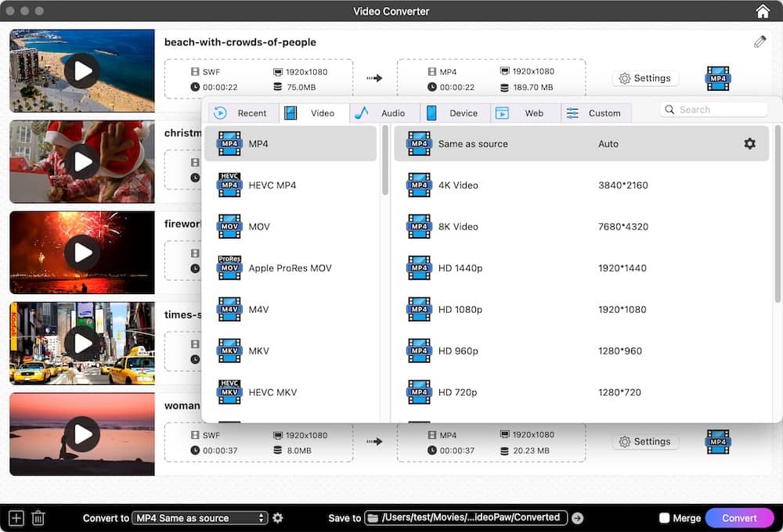Open output settings via gear next to Convert to

tap(278, 518)
